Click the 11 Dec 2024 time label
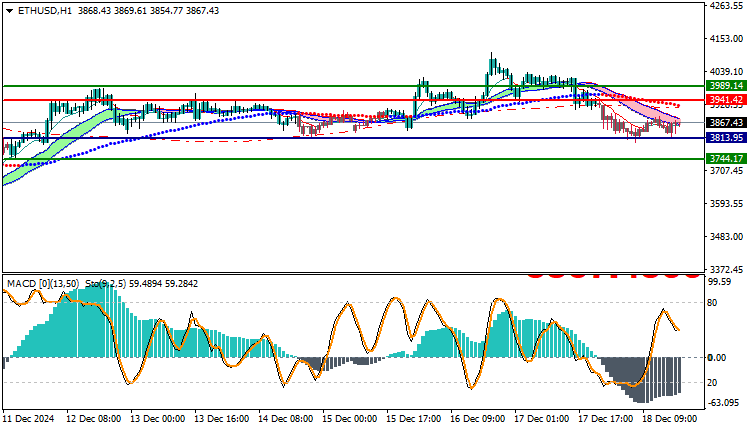 pos(29,419)
